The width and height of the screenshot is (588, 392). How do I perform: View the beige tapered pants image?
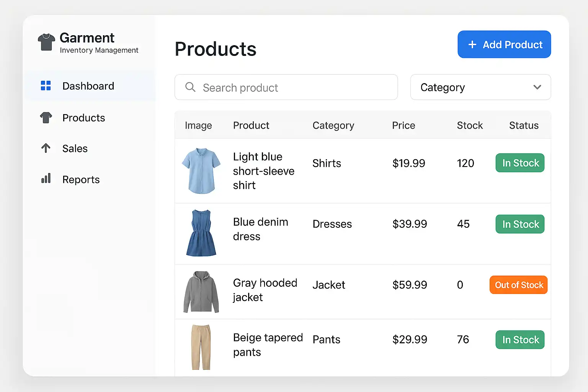[201, 347]
